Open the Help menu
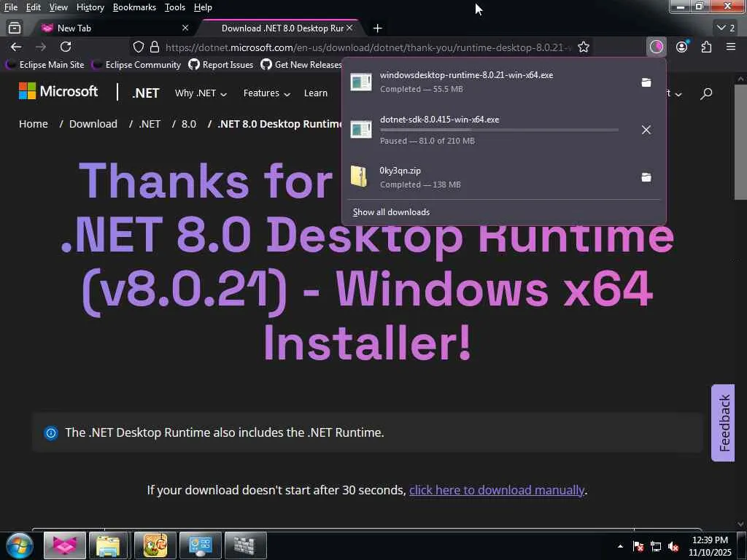This screenshot has height=560, width=747. [203, 7]
